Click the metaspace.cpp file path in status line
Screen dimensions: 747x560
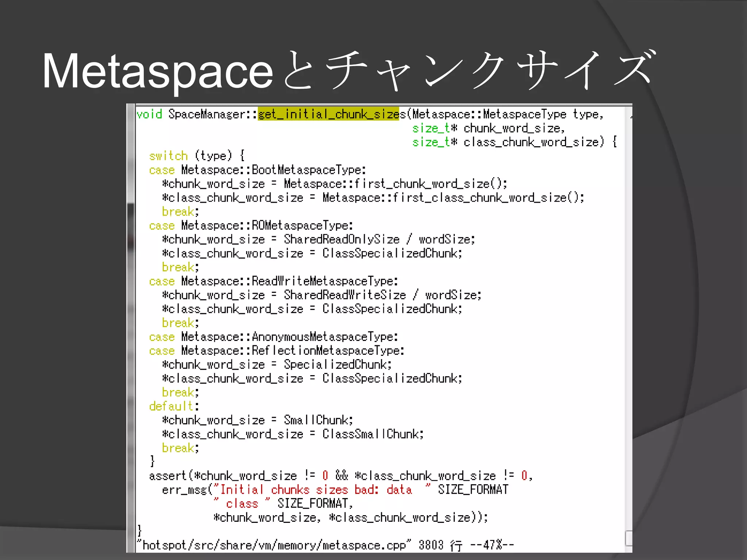pos(274,545)
